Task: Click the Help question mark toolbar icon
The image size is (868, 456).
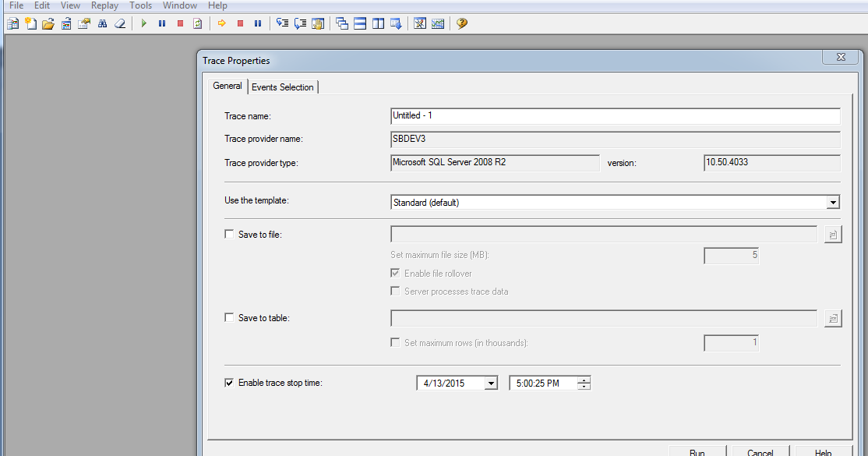Action: 461,23
